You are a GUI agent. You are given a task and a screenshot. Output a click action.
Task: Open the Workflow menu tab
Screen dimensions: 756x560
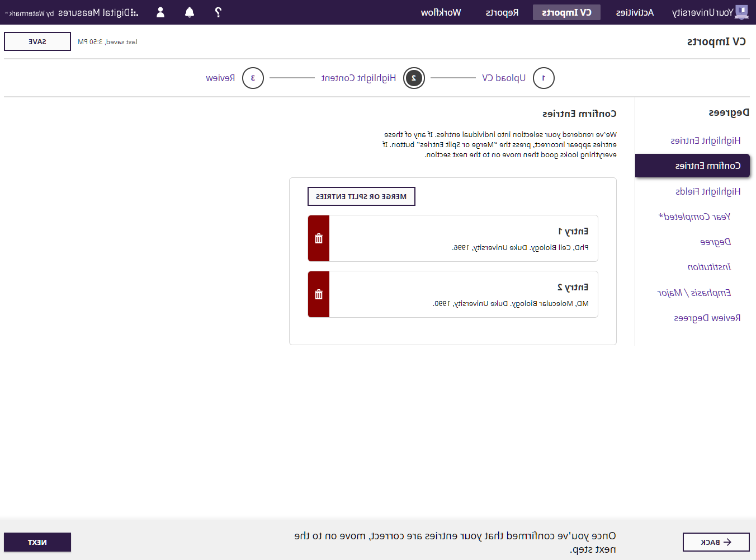(441, 12)
